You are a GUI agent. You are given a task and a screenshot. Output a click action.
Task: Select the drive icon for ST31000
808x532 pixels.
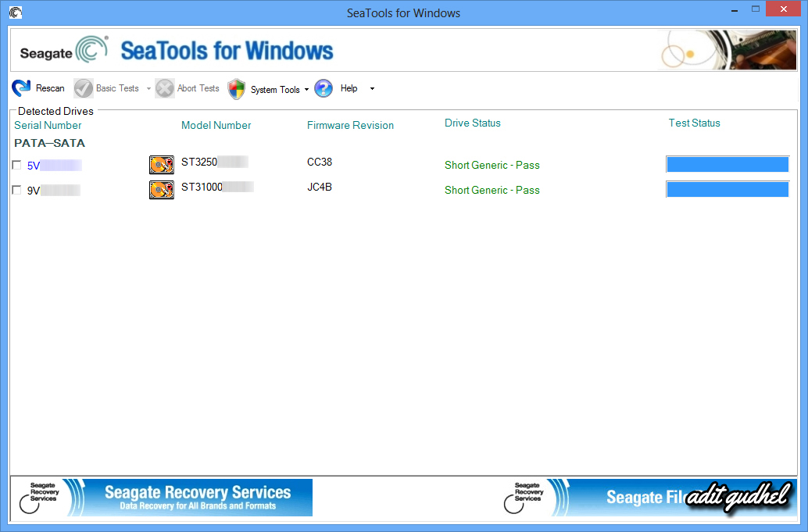click(x=162, y=190)
